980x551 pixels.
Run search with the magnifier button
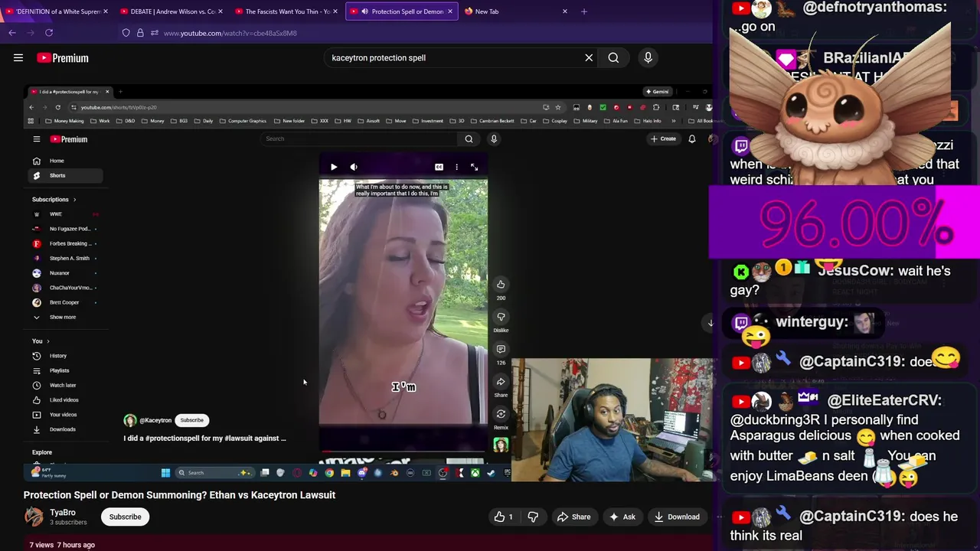point(613,57)
